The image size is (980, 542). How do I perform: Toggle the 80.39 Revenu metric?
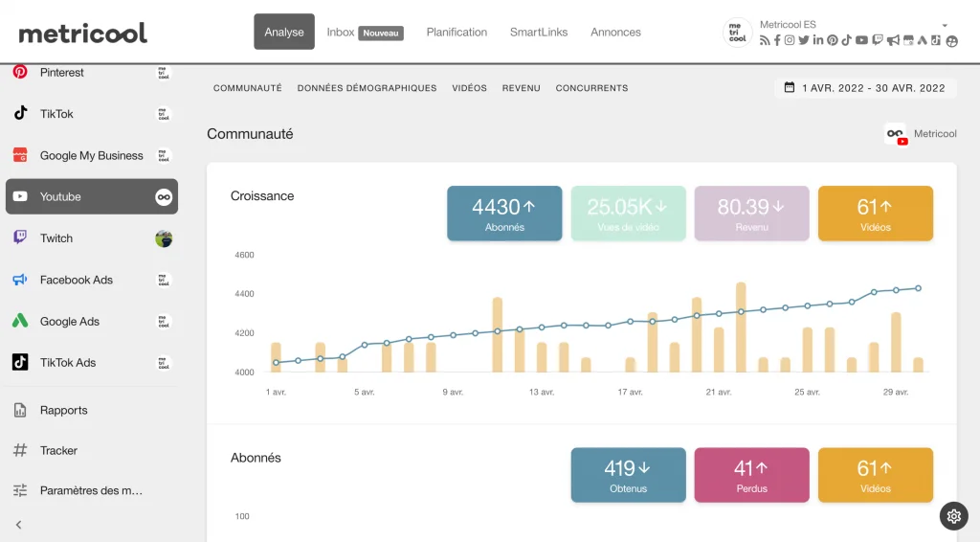point(752,214)
